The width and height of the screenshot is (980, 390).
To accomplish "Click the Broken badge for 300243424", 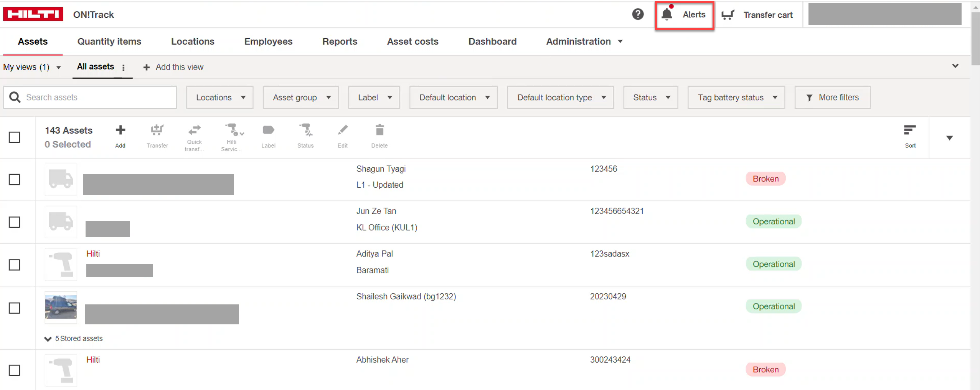I will coord(766,369).
